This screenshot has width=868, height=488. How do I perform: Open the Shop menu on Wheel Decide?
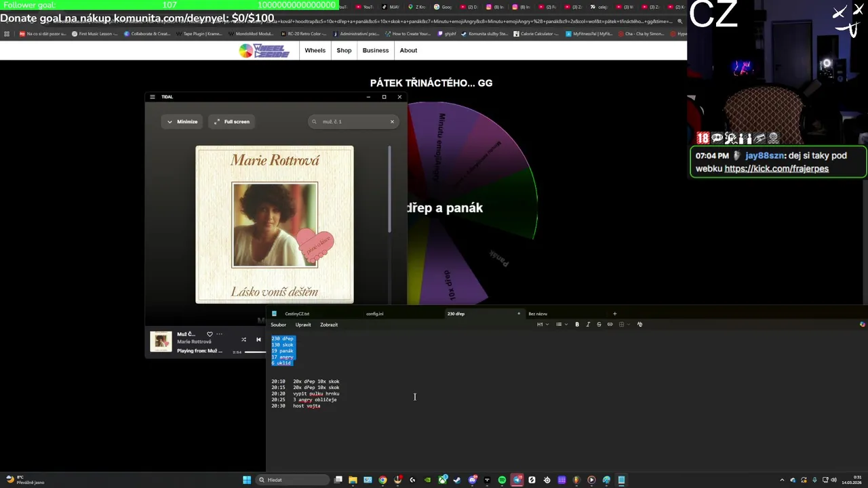tap(344, 50)
